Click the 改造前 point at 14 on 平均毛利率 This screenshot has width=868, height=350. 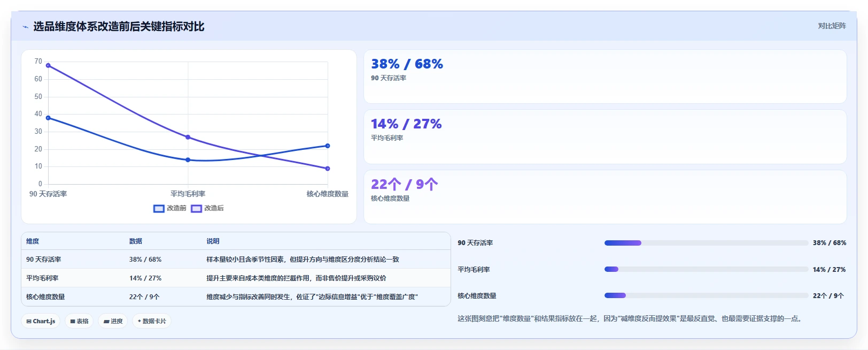[188, 159]
